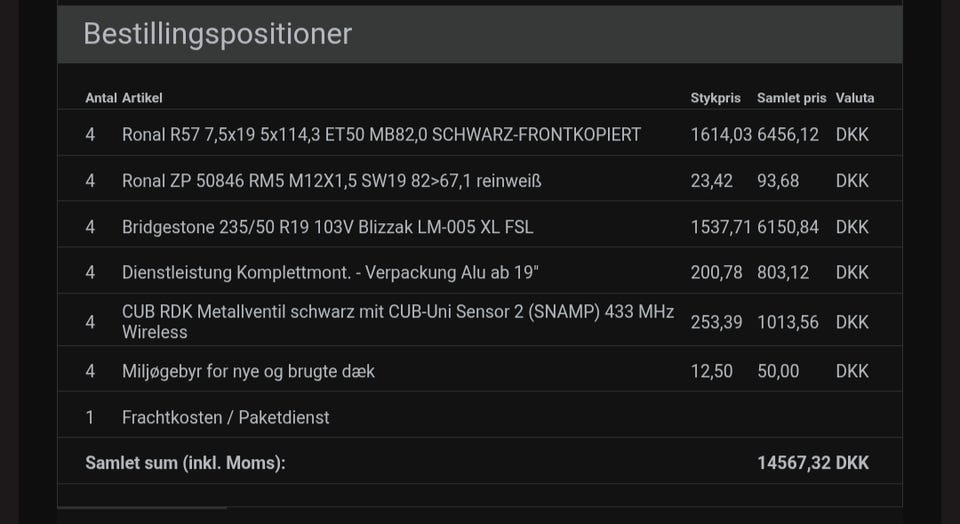Click the Bestillingspositioner section heading

click(x=217, y=34)
